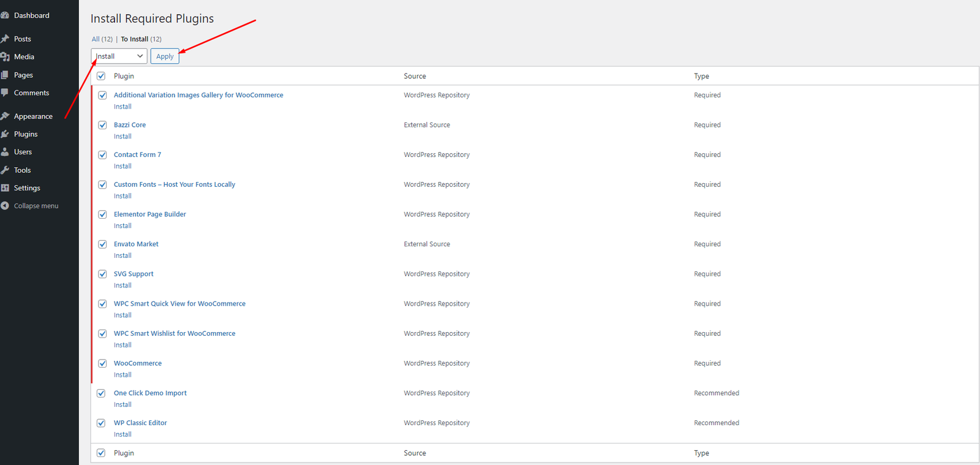Click the Settings sliders icon
Viewport: 980px width, 465px height.
tap(5, 188)
